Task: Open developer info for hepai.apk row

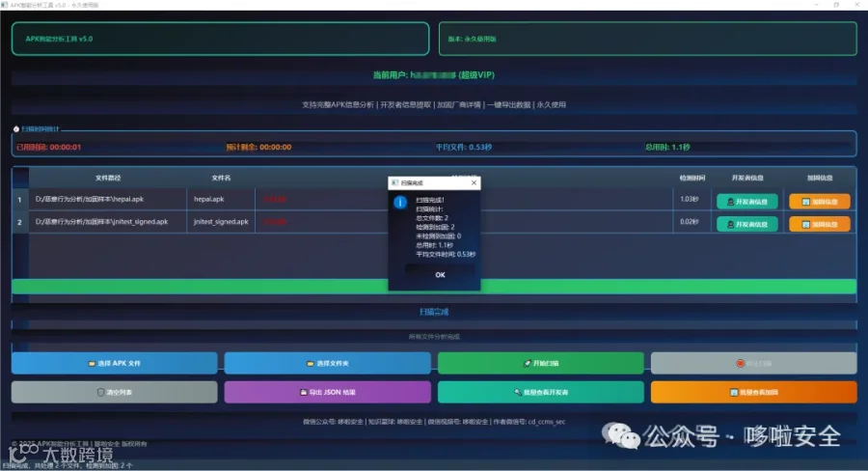Action: (746, 202)
